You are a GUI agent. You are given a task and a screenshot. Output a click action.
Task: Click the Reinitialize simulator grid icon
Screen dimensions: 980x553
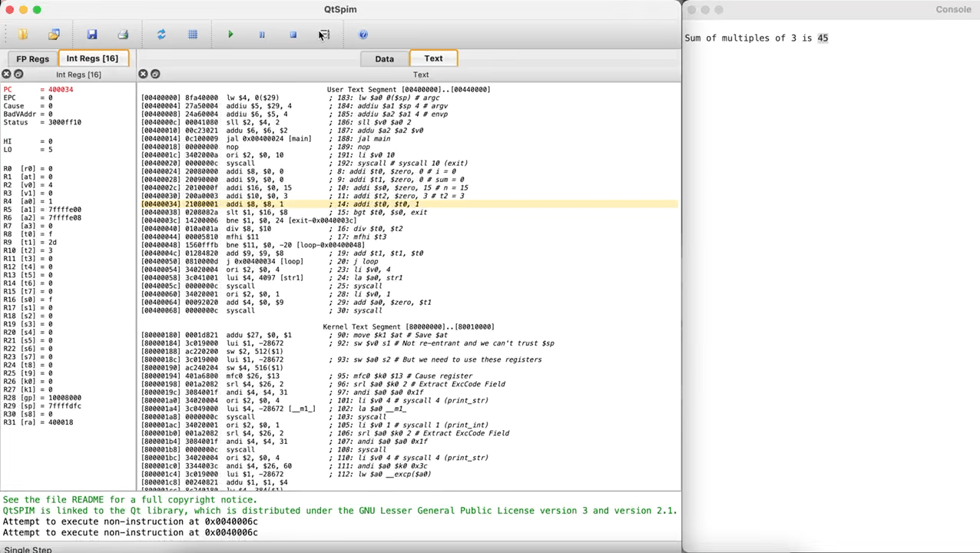click(193, 35)
